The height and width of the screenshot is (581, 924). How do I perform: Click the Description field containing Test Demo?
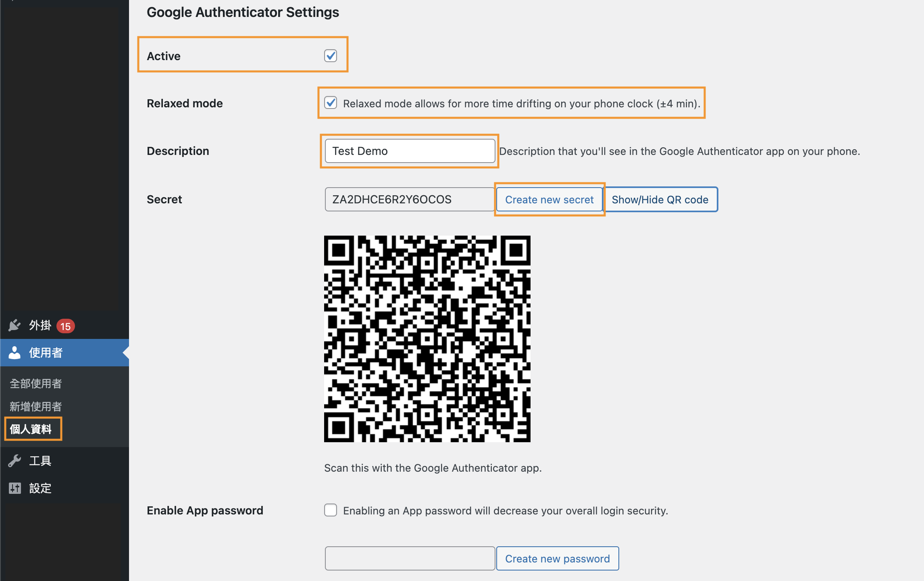click(410, 151)
